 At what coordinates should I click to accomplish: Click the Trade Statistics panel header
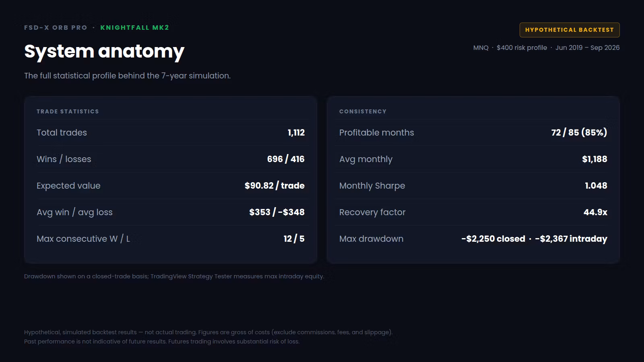(x=68, y=111)
